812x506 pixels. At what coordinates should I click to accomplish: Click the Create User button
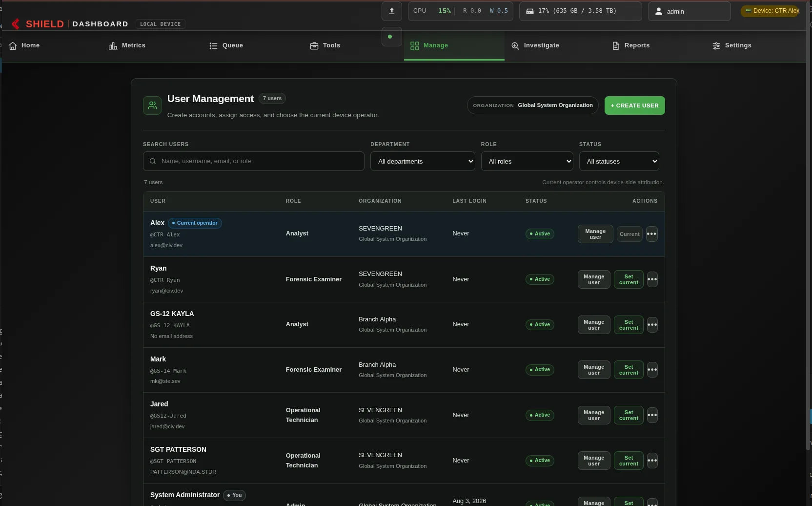(x=634, y=105)
